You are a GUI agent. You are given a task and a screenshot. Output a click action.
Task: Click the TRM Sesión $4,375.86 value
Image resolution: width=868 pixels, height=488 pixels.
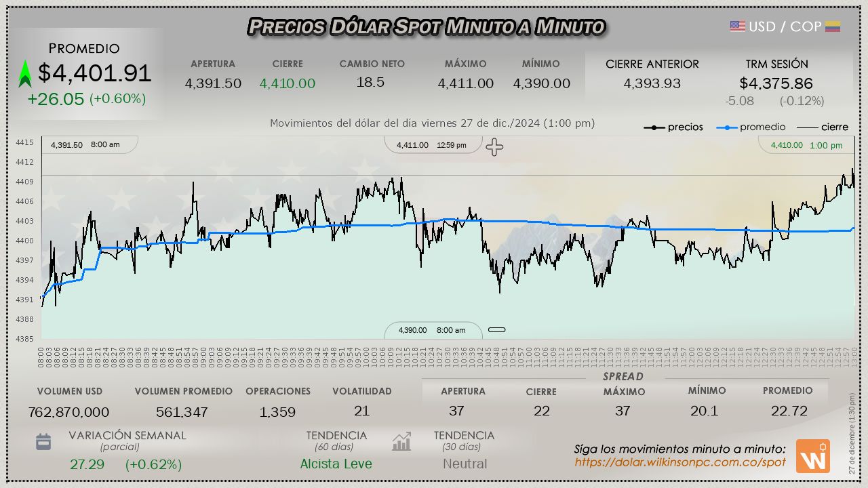pyautogui.click(x=776, y=83)
